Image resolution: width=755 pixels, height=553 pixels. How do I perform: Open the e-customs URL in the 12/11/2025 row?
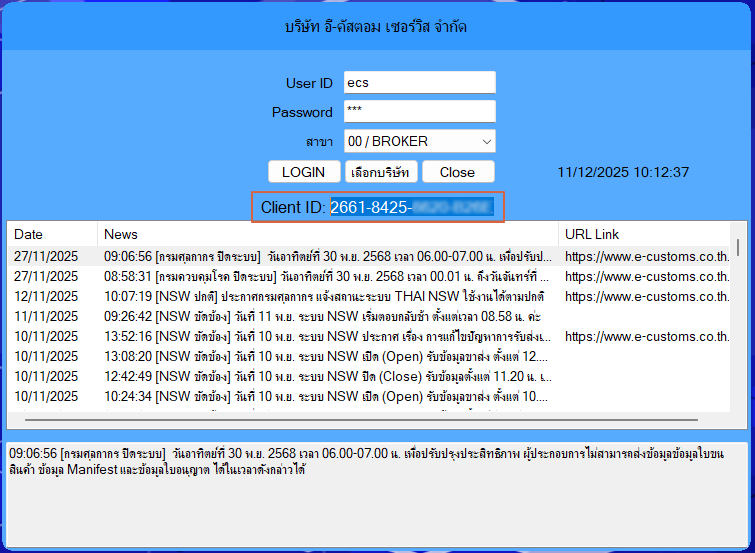(x=646, y=296)
